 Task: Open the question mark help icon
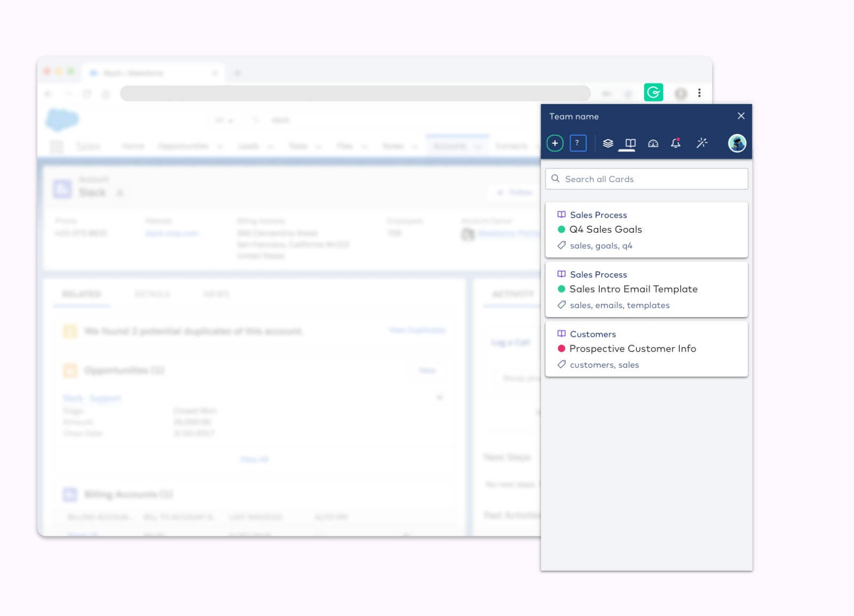click(578, 143)
